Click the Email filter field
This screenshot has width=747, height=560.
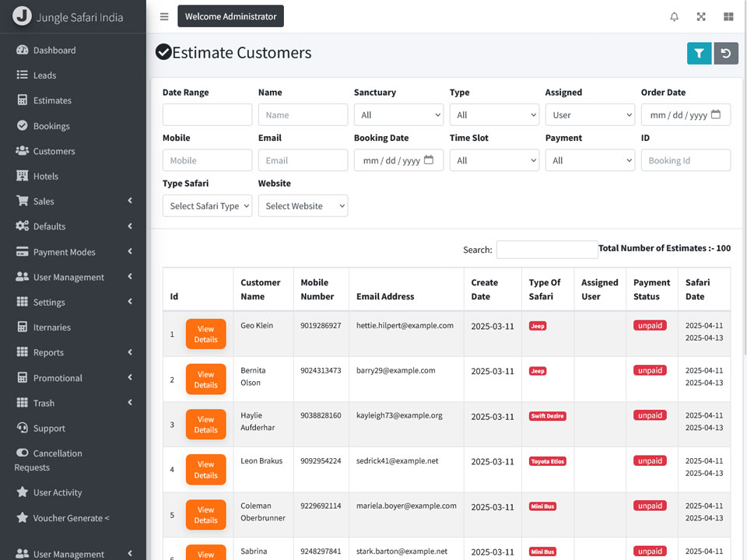pyautogui.click(x=303, y=160)
